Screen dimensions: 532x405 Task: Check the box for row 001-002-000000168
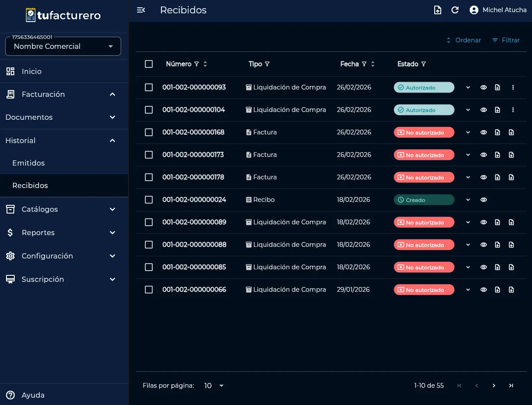click(149, 132)
